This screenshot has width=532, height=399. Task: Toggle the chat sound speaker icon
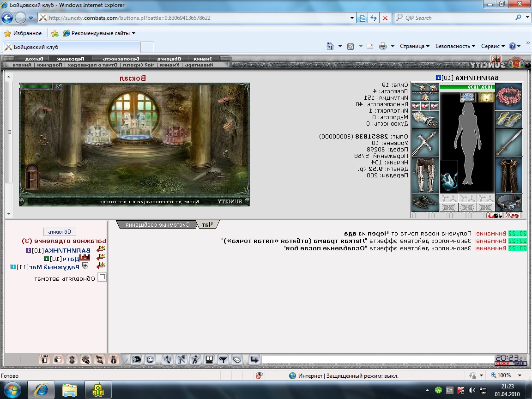(x=168, y=359)
